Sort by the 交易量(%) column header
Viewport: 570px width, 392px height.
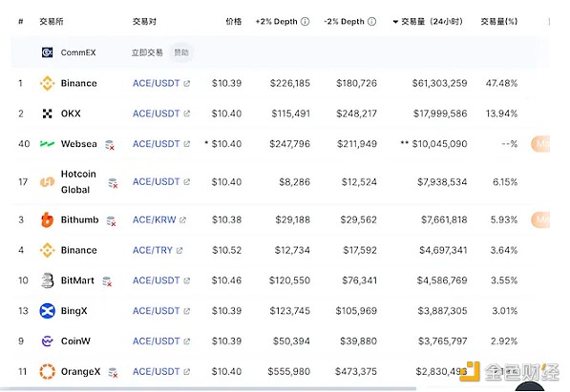(x=498, y=21)
